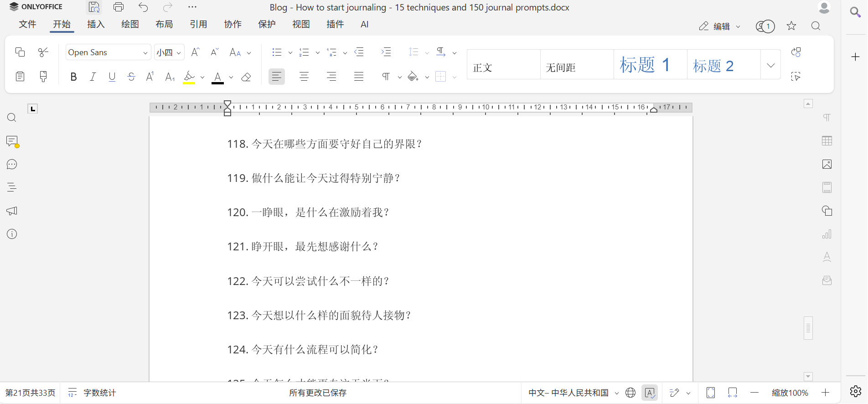Toggle spell checking in status bar
This screenshot has width=868, height=404.
[650, 393]
